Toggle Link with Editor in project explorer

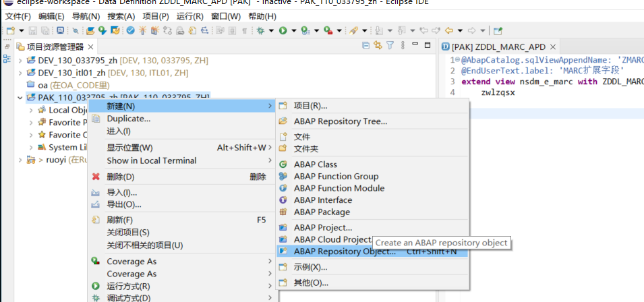(378, 46)
